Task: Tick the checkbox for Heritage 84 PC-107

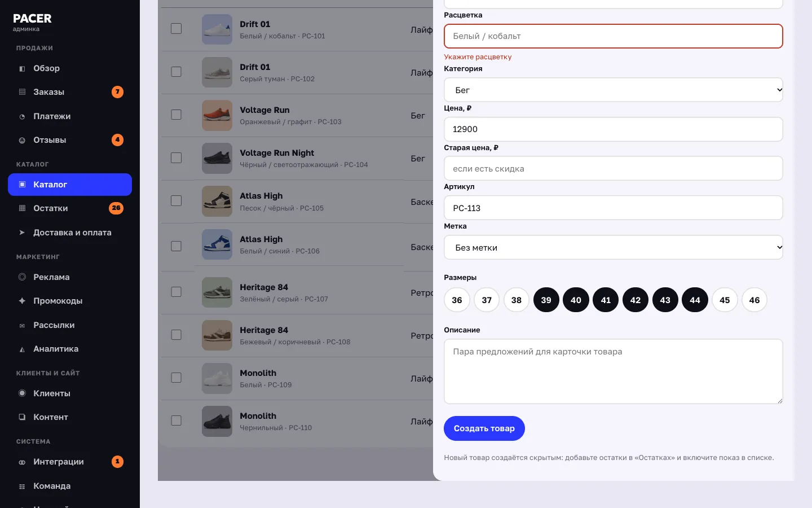Action: coord(176,292)
